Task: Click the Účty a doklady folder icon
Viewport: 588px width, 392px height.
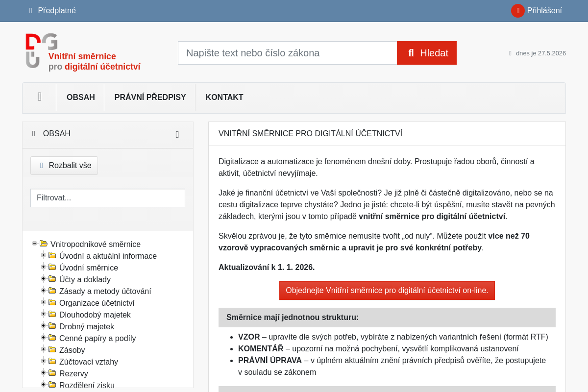Action: [x=52, y=279]
